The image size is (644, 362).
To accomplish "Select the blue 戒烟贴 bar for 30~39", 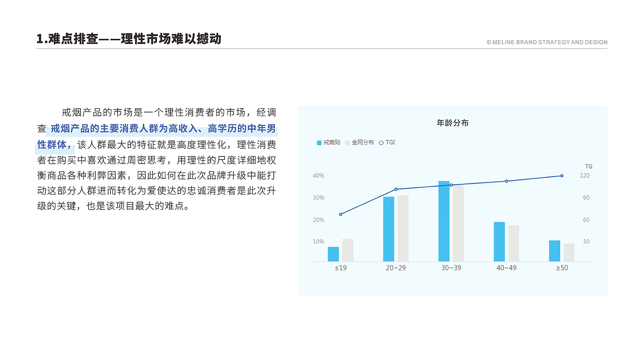I will click(x=444, y=221).
